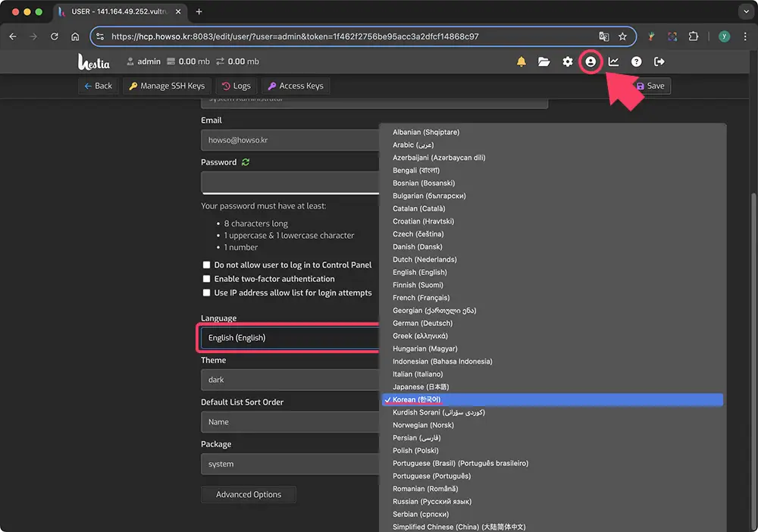Click the Hestia logo
This screenshot has height=532, width=758.
pos(93,61)
